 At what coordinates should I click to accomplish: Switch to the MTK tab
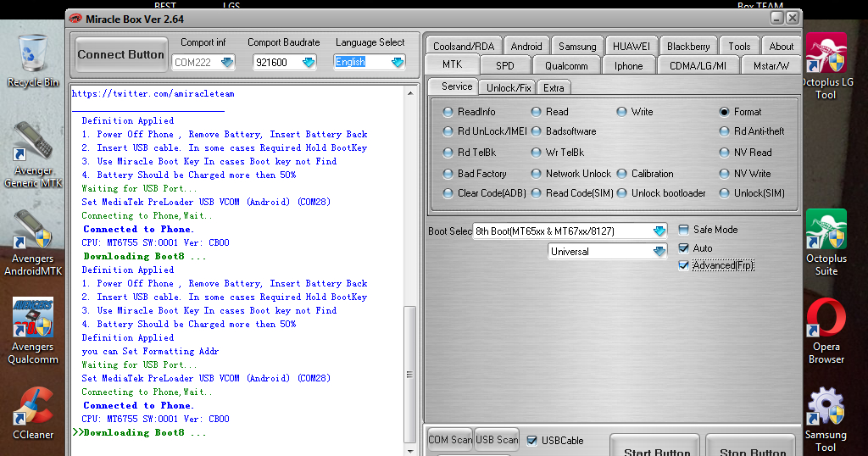click(x=453, y=64)
